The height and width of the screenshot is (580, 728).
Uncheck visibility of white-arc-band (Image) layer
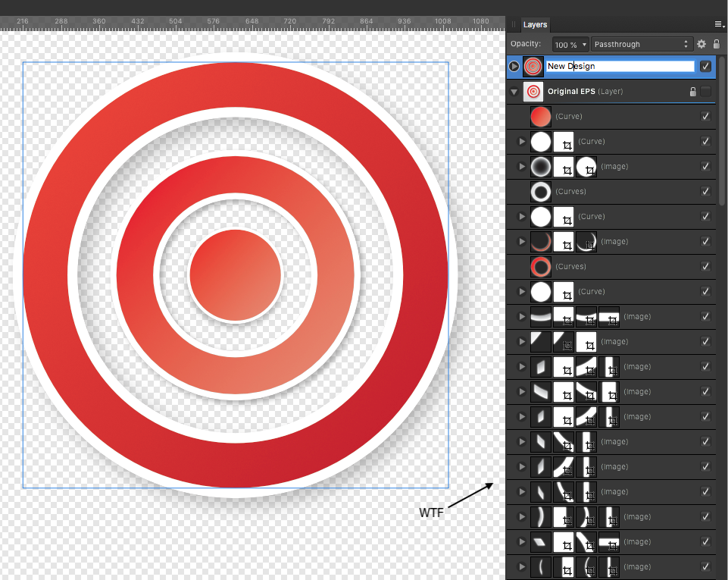(x=706, y=316)
